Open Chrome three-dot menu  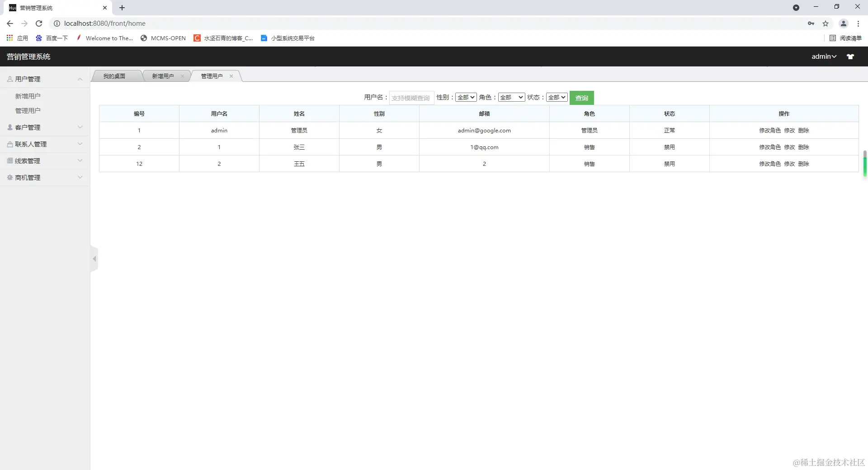point(858,23)
